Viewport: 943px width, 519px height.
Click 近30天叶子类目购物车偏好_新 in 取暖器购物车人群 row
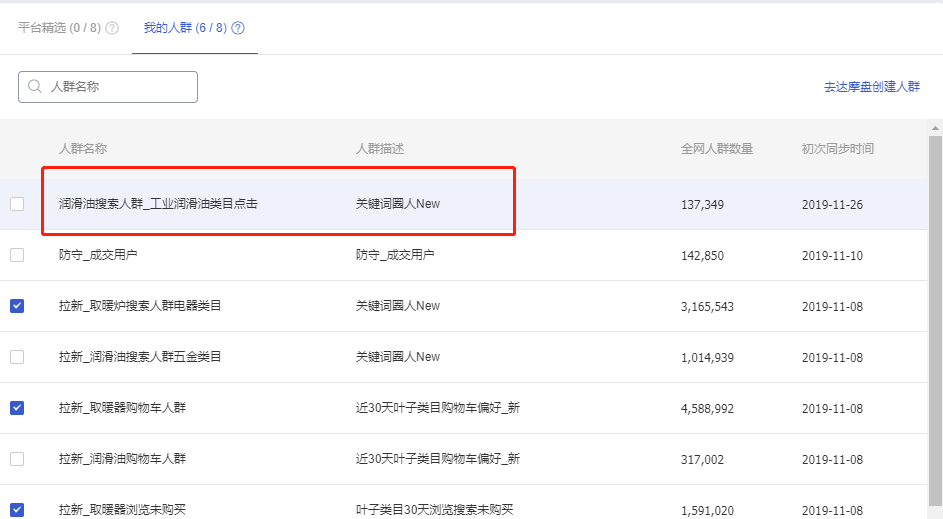coord(438,408)
